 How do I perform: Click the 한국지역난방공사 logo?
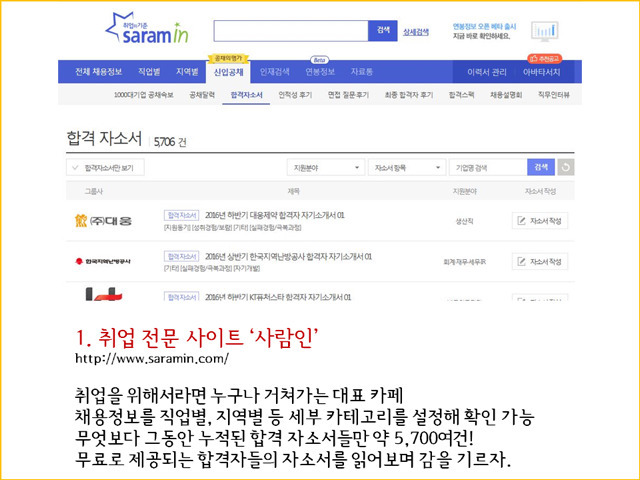[x=103, y=261]
